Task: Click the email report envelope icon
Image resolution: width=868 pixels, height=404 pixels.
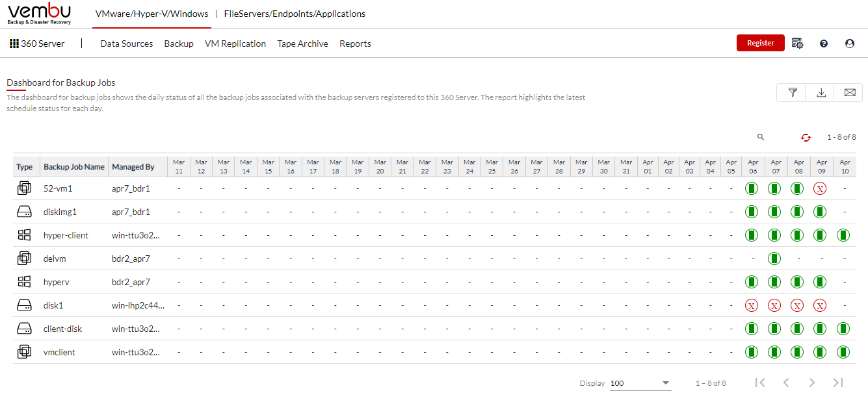Action: click(849, 93)
